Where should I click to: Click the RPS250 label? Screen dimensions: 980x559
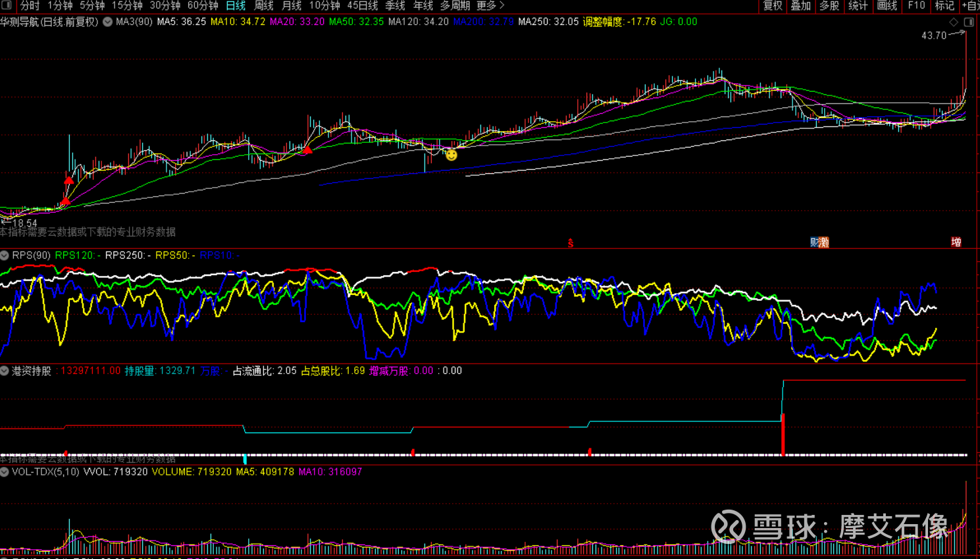128,255
